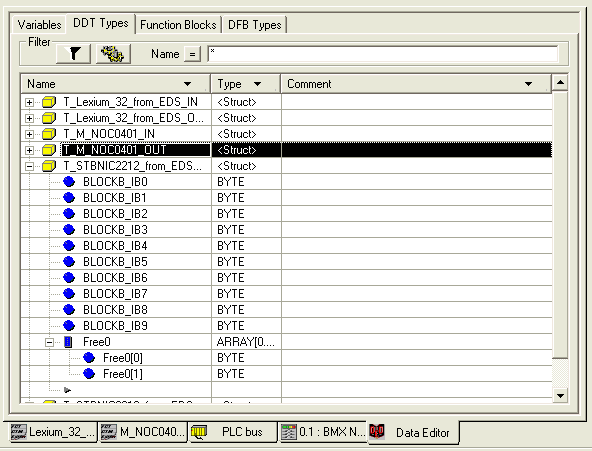Screen dimensions: 592x451
Task: Click the blue icon beside BLOCKB_IB9
Action: [x=69, y=326]
